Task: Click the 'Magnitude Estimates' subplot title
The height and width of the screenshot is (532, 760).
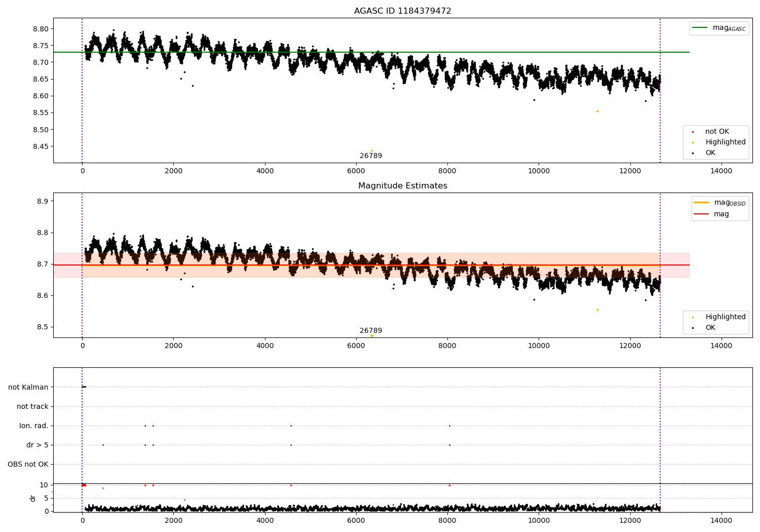Action: 402,186
